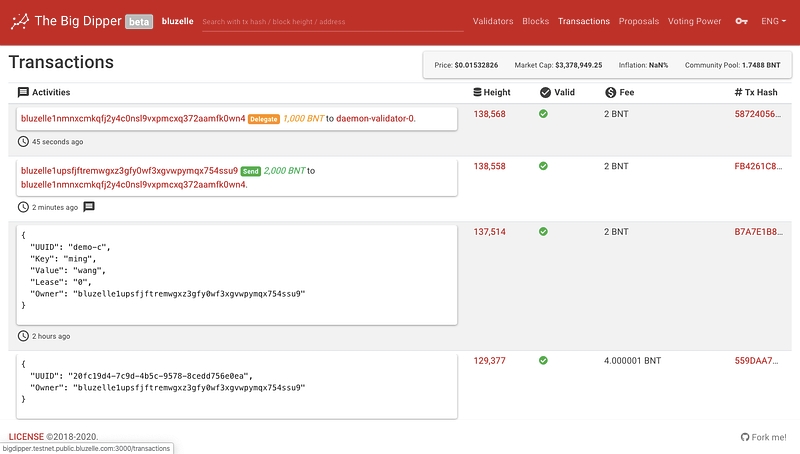
Task: Open transaction hash FB4261C8 link
Action: [x=757, y=165]
